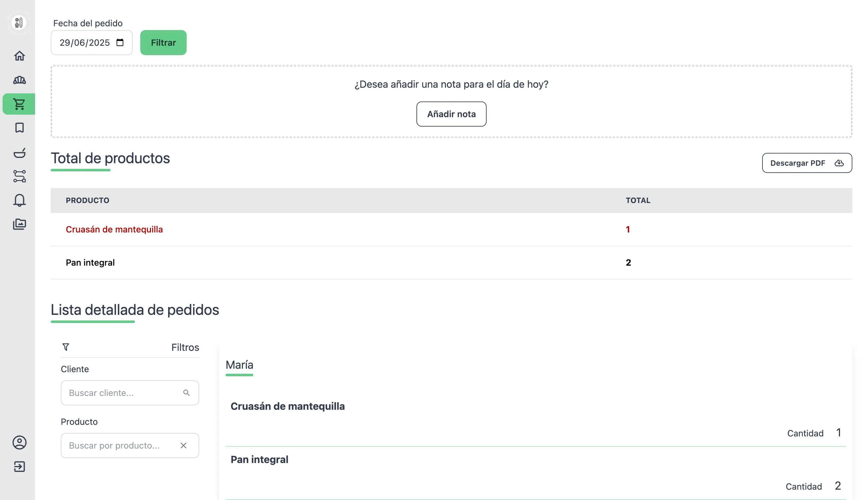Image resolution: width=868 pixels, height=500 pixels.
Task: Open the calendar date picker icon
Action: coord(120,43)
